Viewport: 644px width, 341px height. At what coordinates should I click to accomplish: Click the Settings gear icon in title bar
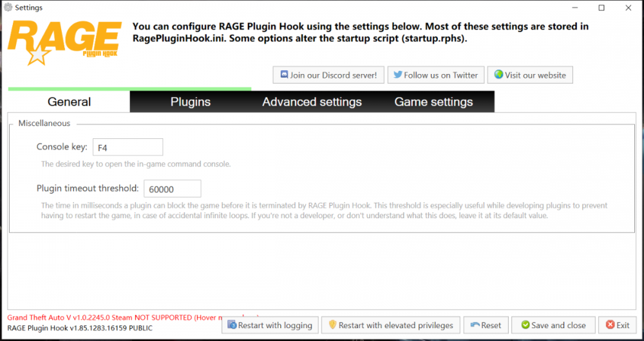coord(8,8)
